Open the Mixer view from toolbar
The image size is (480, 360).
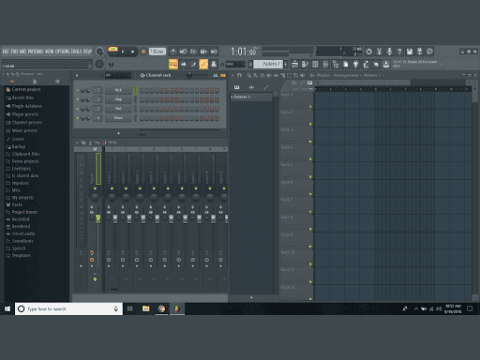325,64
